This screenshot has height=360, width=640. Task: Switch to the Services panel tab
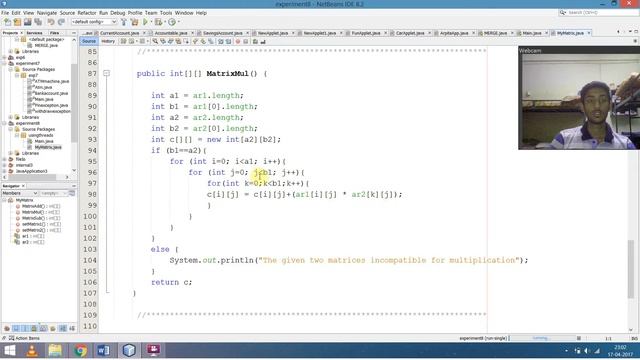pyautogui.click(x=34, y=33)
